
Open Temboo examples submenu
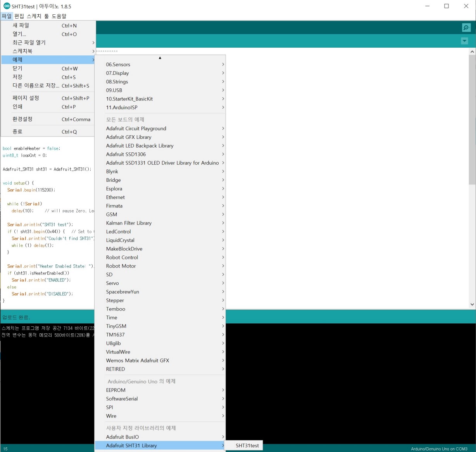160,309
